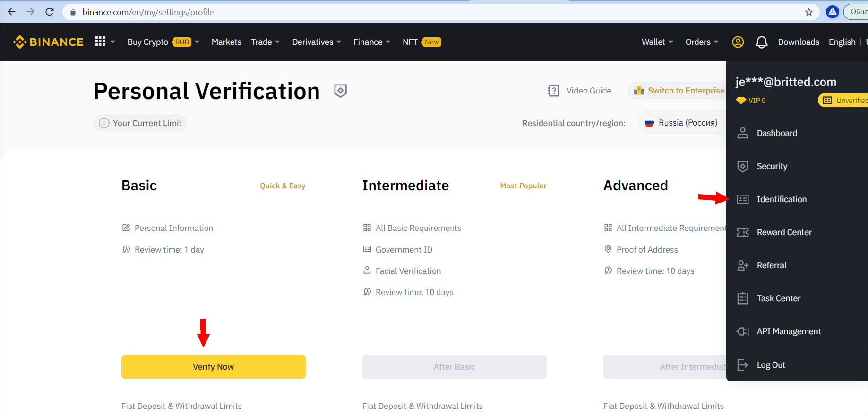
Task: Choose Log Out in account menu
Action: [x=771, y=365]
